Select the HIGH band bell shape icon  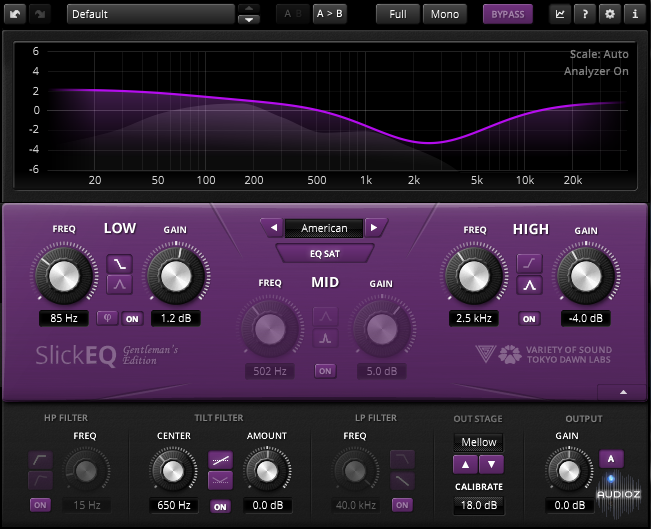tap(529, 285)
